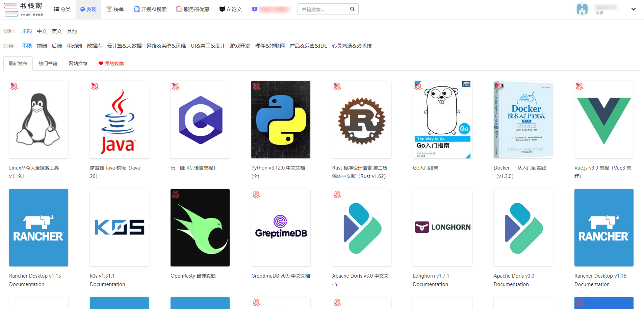Open title Rust 程序设计语言 第二版
Viewport: 644px width, 309px height.
[x=360, y=172]
